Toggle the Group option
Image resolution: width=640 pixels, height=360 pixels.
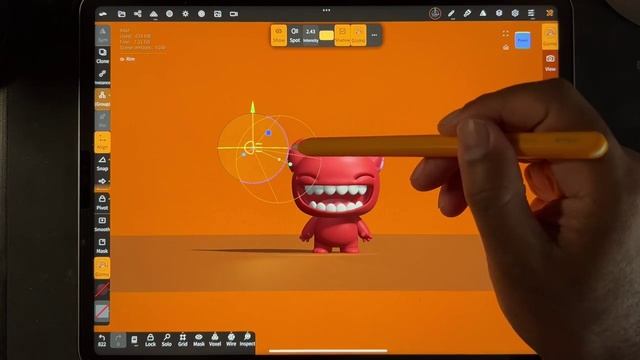102,98
